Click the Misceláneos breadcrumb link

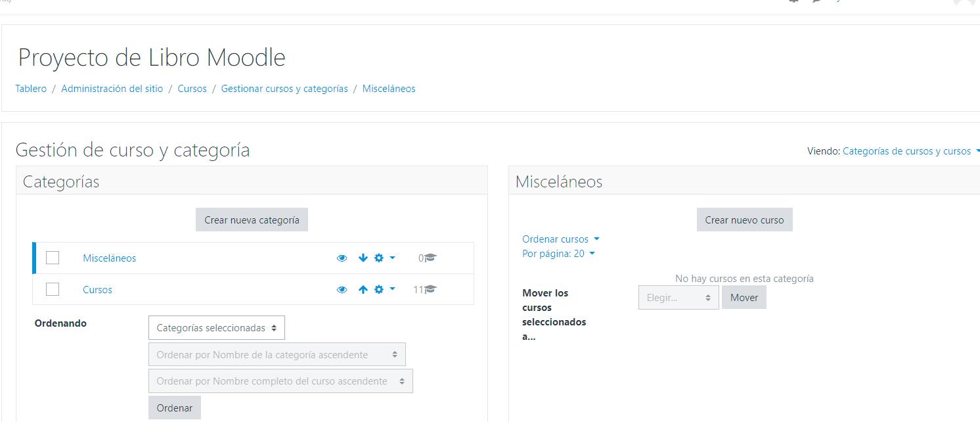pyautogui.click(x=389, y=89)
